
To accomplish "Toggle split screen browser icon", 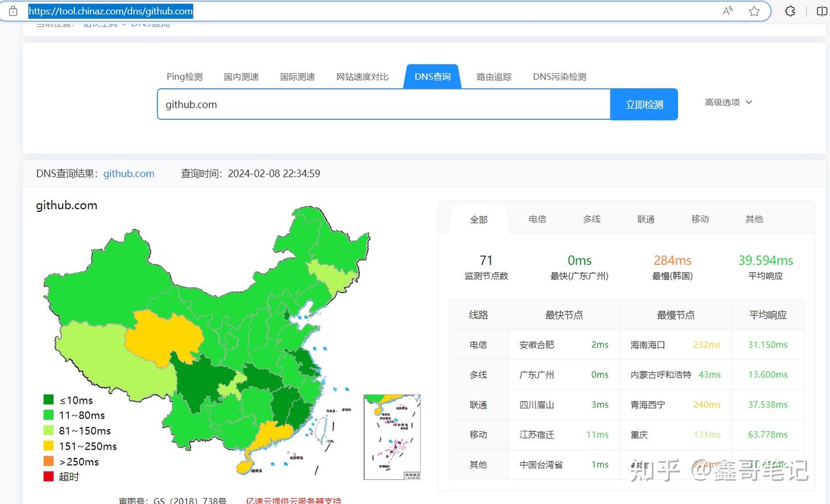I will [x=822, y=11].
